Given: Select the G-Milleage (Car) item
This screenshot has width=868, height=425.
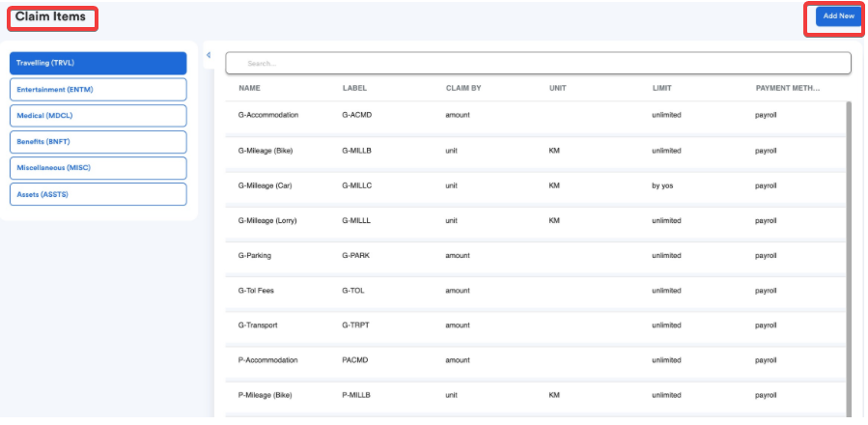Looking at the screenshot, I should click(536, 185).
